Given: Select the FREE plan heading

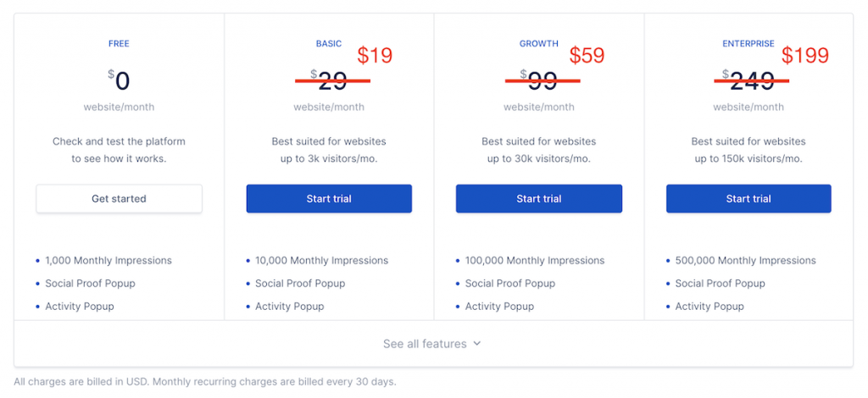Looking at the screenshot, I should point(119,44).
